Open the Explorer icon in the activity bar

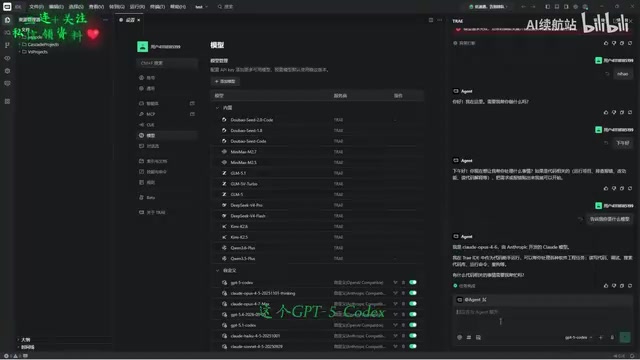(7, 20)
